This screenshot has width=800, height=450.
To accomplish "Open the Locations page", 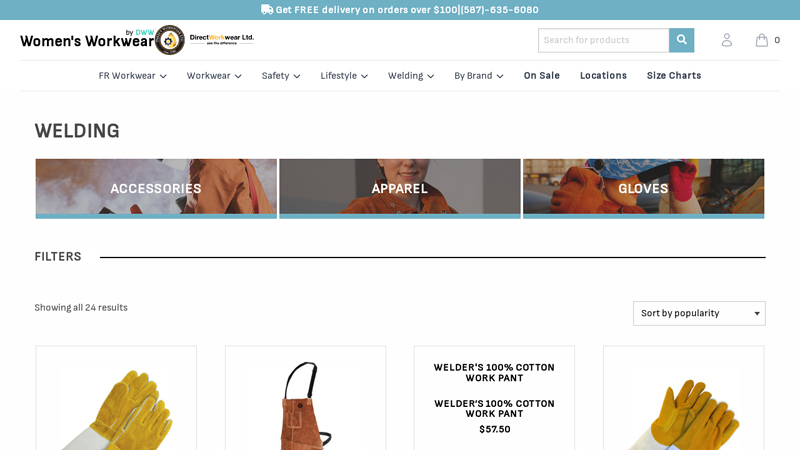I will click(x=603, y=76).
